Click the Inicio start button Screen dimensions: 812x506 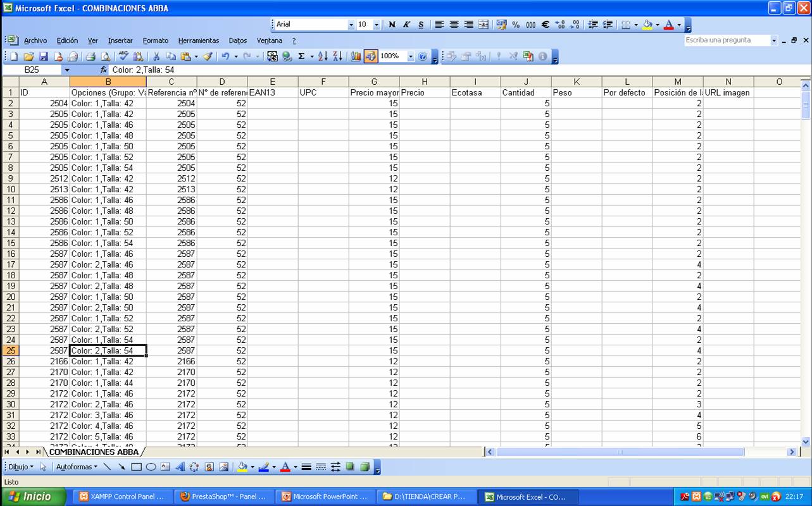32,497
